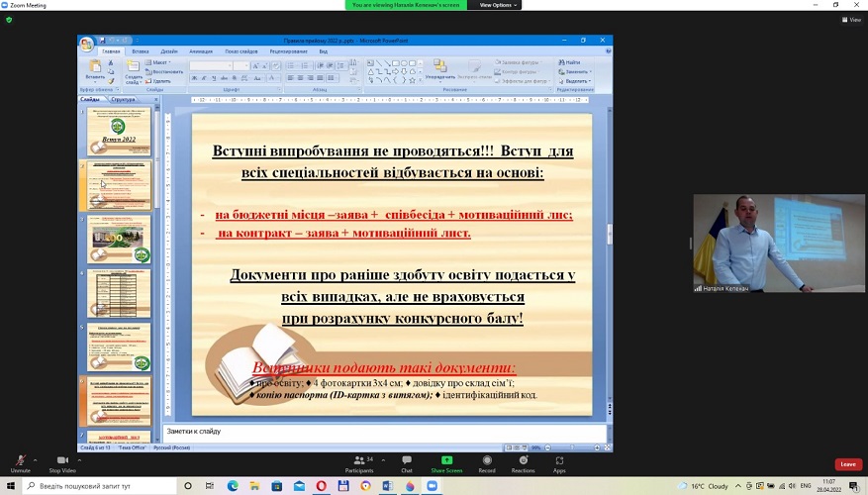
Task: Click the green Share Screen icon
Action: (446, 460)
